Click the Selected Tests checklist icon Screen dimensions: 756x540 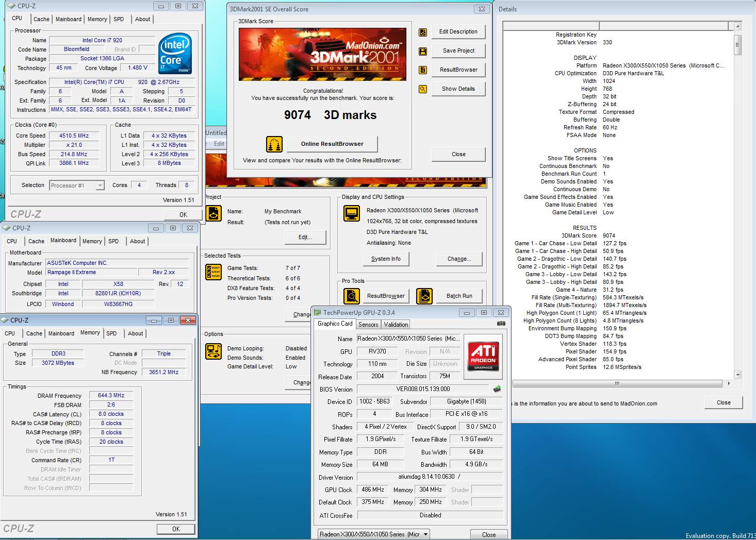pyautogui.click(x=213, y=272)
